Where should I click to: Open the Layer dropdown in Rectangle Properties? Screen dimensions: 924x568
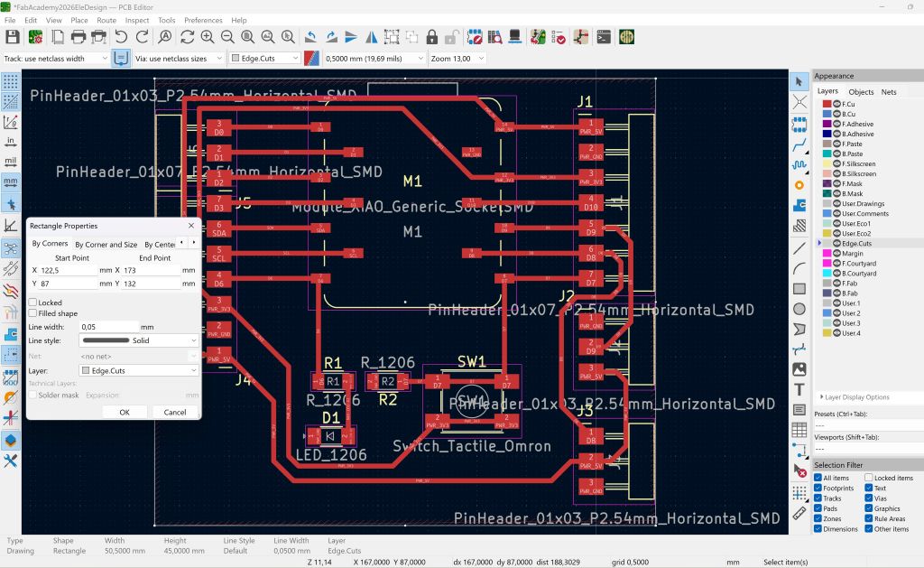pyautogui.click(x=138, y=370)
